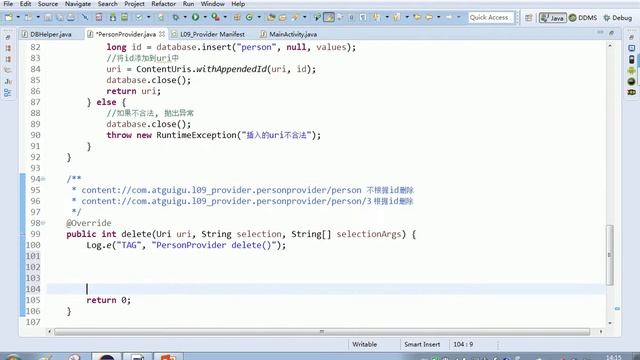Open the File menu
This screenshot has height=360, width=640.
[8, 4]
